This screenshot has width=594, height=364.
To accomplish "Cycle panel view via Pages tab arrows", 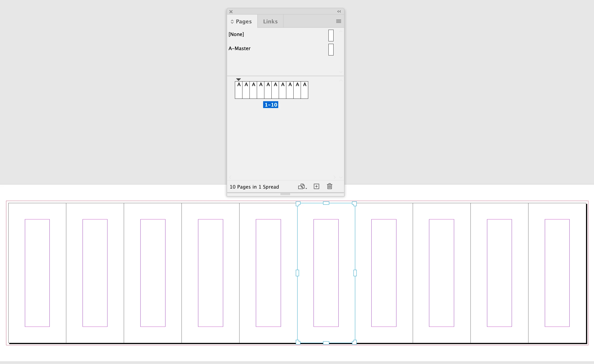I will (232, 22).
